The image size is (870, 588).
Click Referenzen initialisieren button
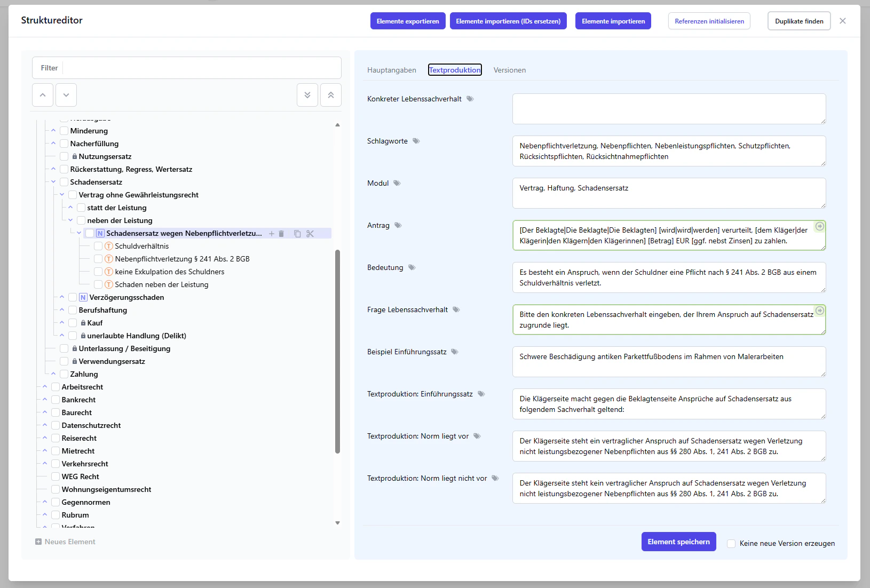[709, 21]
